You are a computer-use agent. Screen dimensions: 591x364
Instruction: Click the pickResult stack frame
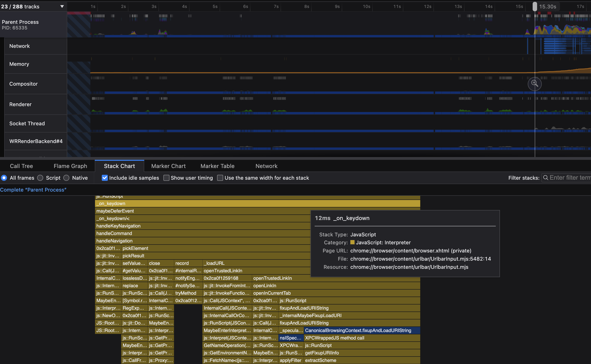(216, 256)
